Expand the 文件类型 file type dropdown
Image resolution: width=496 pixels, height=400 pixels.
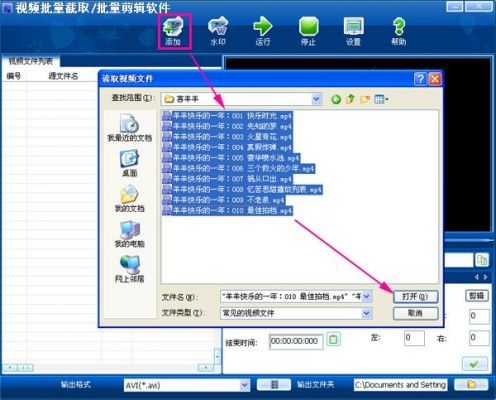pos(366,313)
